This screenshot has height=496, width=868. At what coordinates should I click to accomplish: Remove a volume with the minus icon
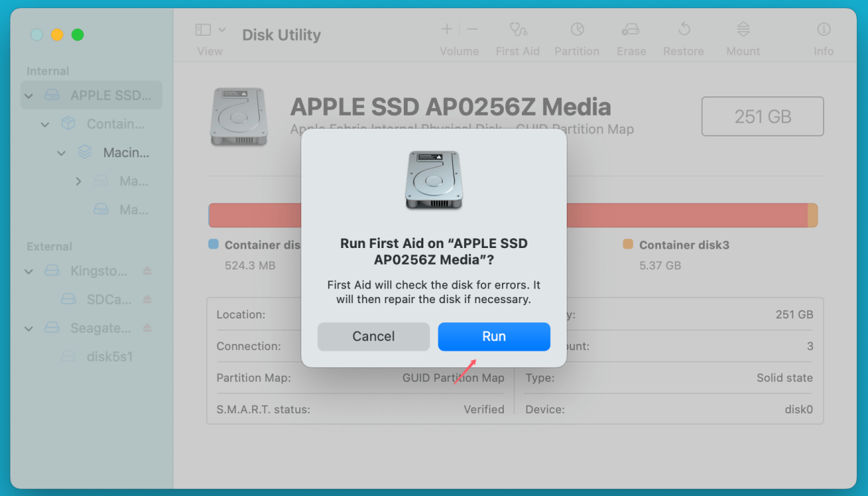pyautogui.click(x=472, y=29)
